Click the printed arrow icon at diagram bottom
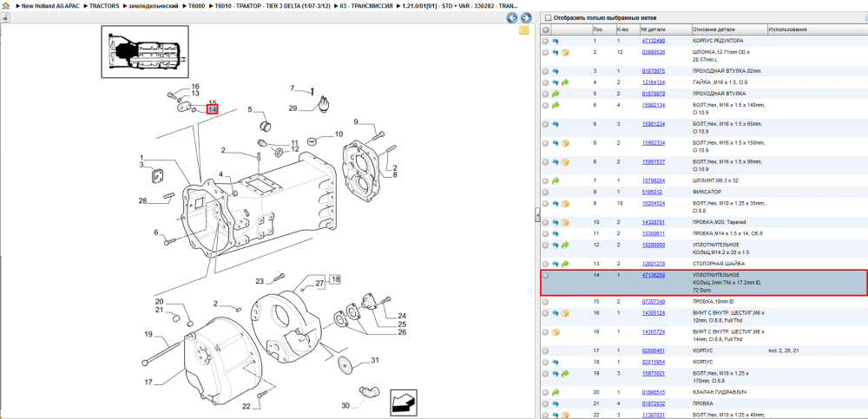The image size is (868, 419). (x=404, y=402)
